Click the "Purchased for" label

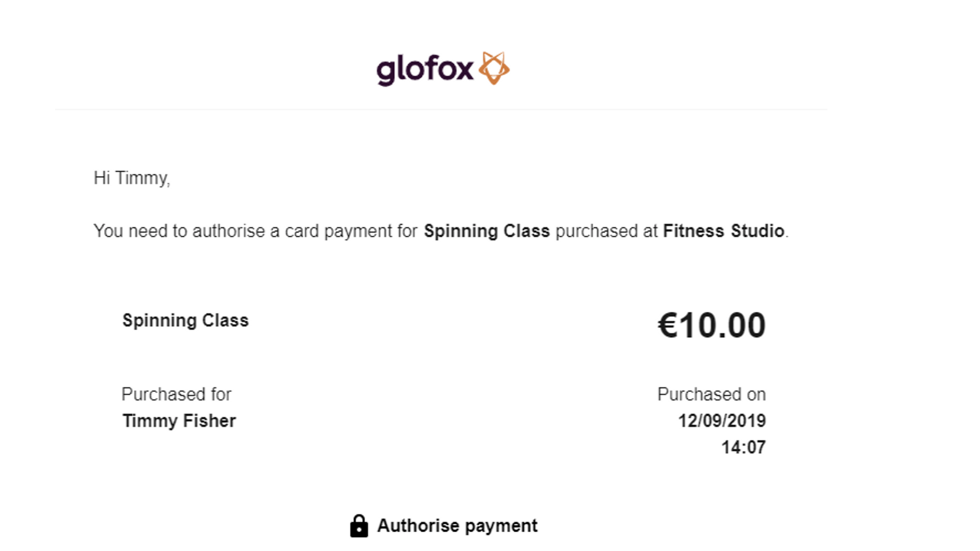tap(176, 394)
